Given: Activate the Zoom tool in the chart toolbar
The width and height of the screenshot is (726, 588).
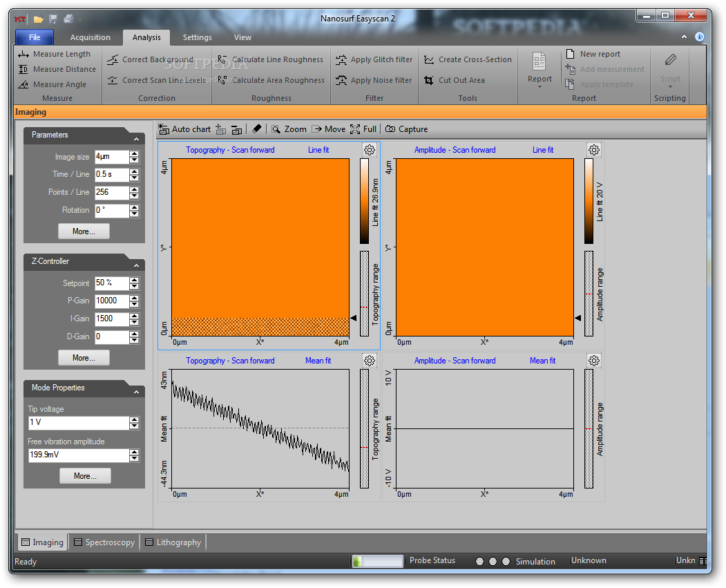Looking at the screenshot, I should coord(289,130).
